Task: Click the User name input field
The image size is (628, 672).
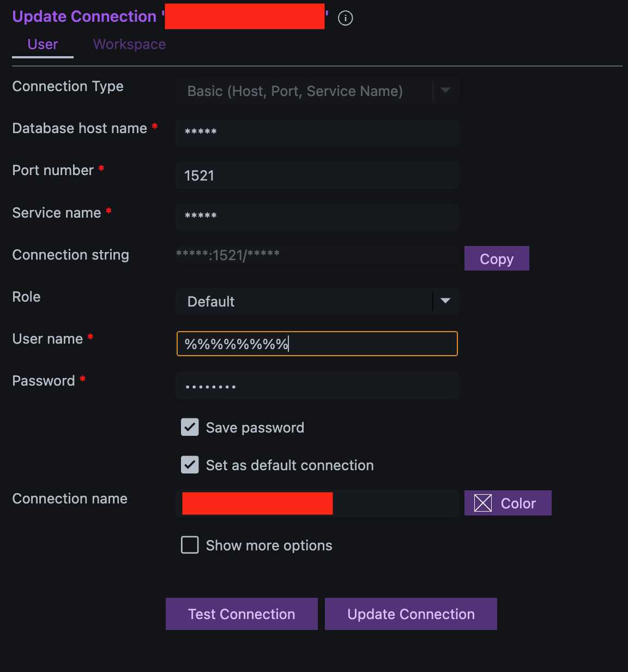Action: click(317, 344)
